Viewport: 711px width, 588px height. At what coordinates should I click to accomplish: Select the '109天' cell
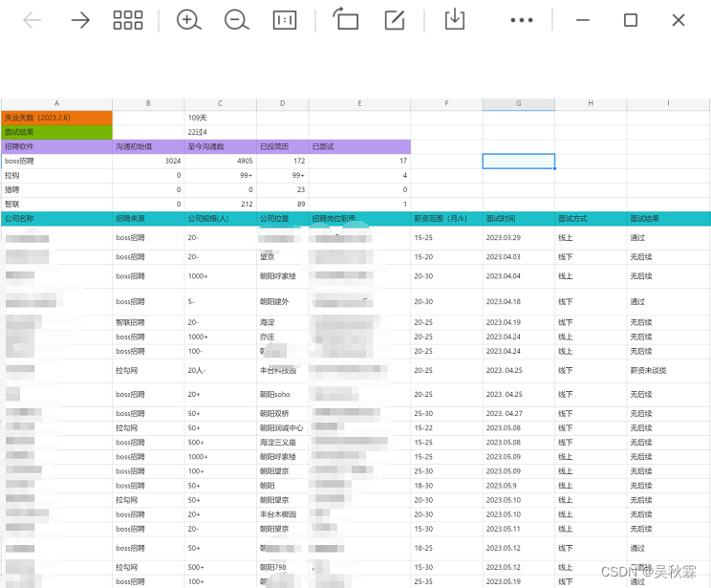click(x=221, y=118)
